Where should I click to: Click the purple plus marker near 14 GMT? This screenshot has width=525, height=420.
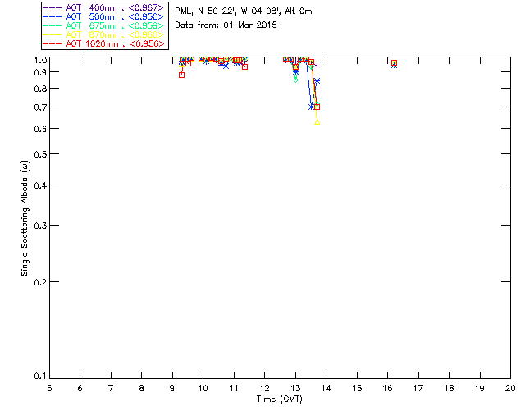click(x=317, y=66)
